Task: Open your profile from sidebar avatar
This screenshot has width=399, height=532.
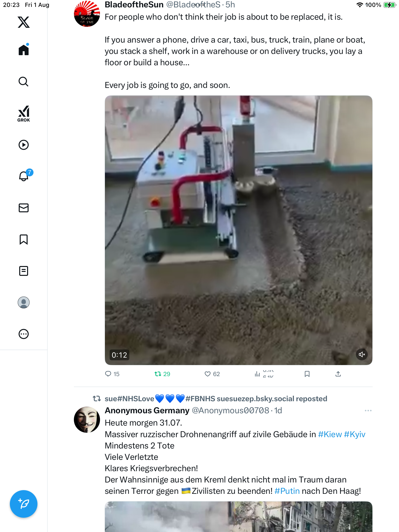Action: click(x=24, y=302)
